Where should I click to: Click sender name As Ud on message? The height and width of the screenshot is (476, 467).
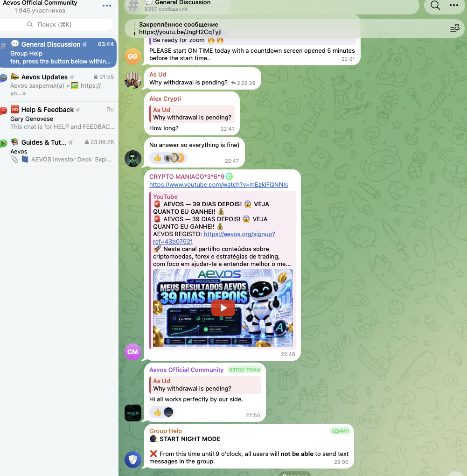pyautogui.click(x=158, y=74)
